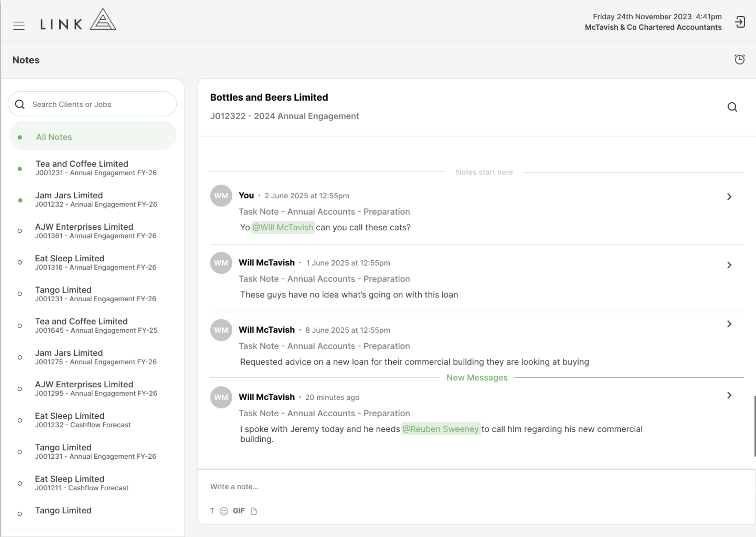Click the notes panel vertical scrollbar
Screen dimensions: 756x537
click(x=755, y=426)
